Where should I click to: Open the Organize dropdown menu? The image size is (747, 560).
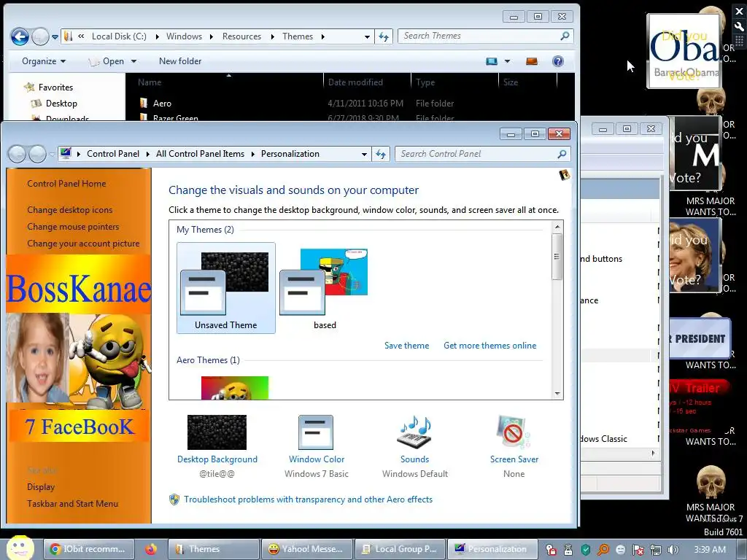[x=44, y=61]
